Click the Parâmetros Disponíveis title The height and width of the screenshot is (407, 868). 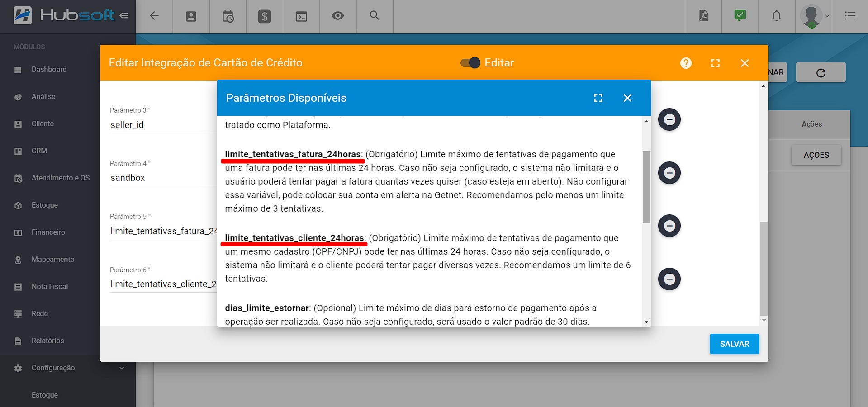286,98
